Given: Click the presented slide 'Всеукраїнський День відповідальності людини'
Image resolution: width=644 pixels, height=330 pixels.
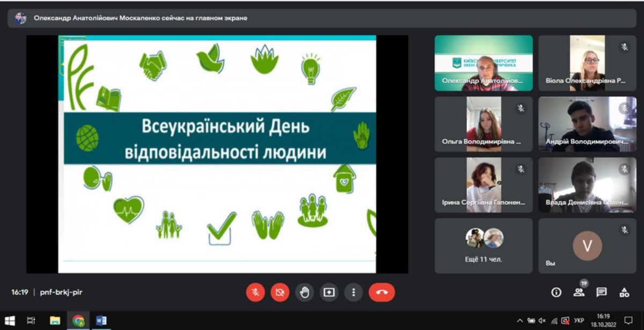Looking at the screenshot, I should [x=217, y=154].
